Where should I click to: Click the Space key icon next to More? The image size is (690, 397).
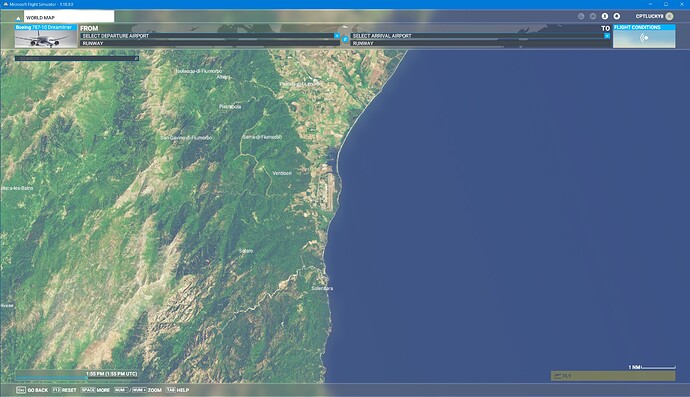(88, 390)
